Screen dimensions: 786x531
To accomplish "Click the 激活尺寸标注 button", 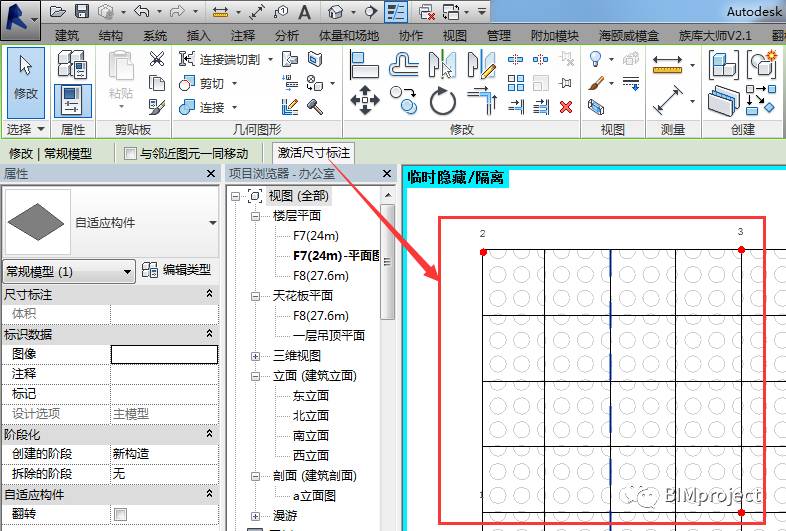I will [x=314, y=152].
